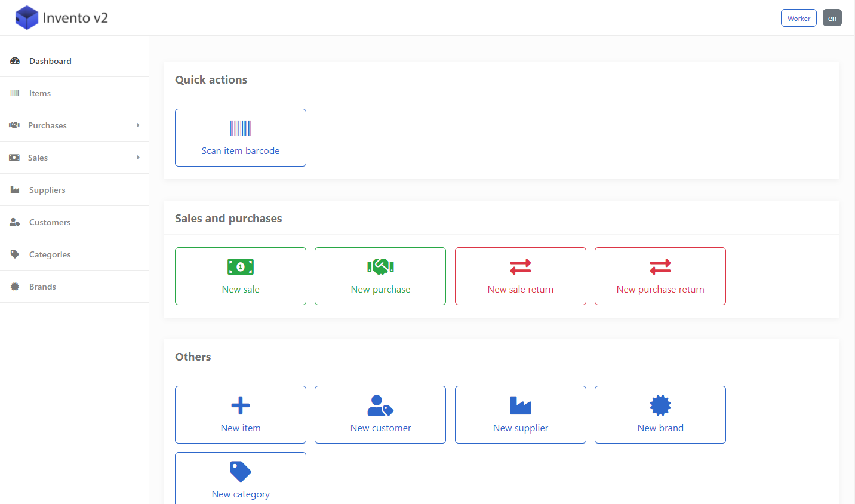Click the badge icon for New brand
Image resolution: width=855 pixels, height=504 pixels.
[660, 405]
